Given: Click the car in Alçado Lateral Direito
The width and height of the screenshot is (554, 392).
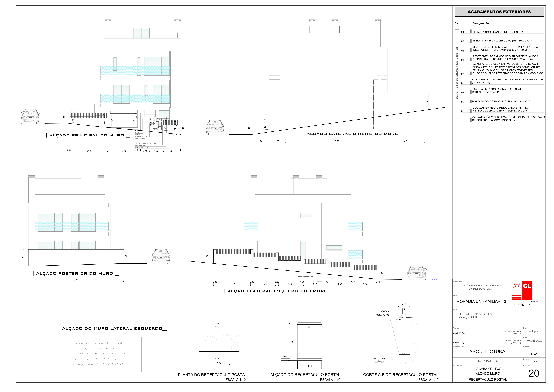Looking at the screenshot, I should pyautogui.click(x=214, y=127).
